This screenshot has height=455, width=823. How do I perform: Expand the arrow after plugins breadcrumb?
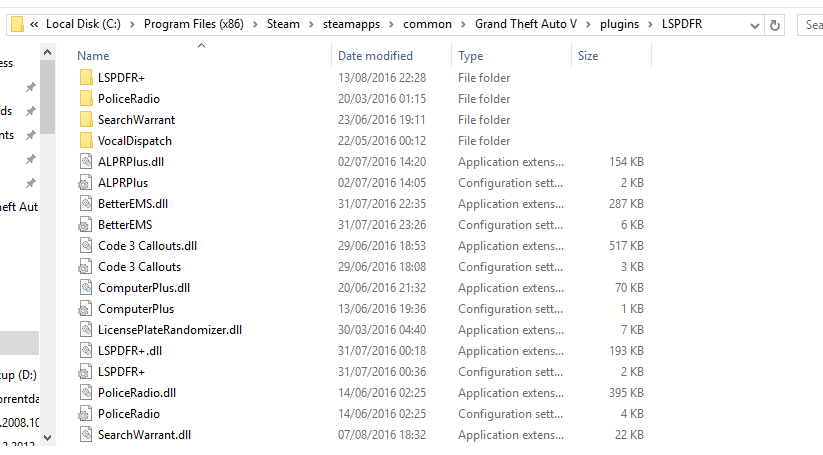[650, 25]
